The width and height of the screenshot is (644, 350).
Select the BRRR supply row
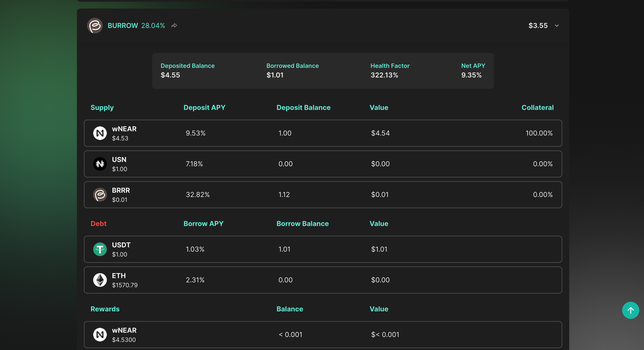[x=322, y=194]
